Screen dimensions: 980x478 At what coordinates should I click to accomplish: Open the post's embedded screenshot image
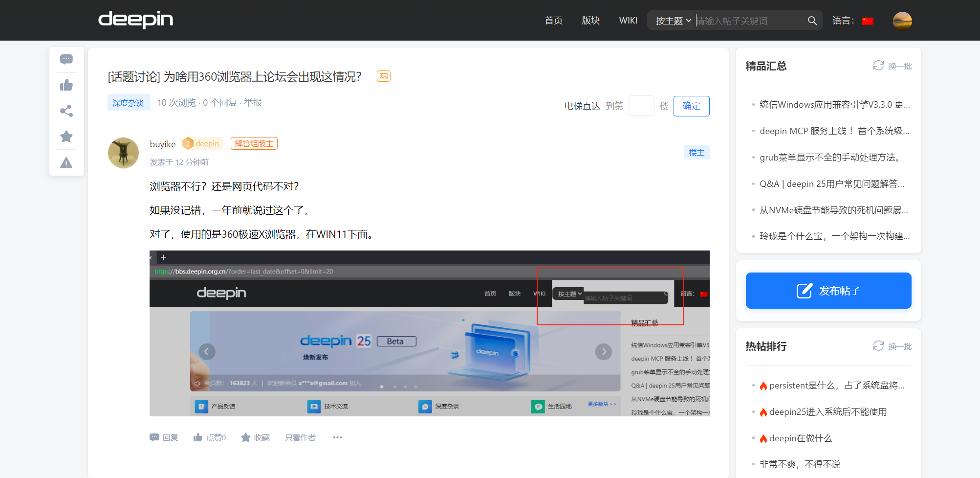(429, 333)
